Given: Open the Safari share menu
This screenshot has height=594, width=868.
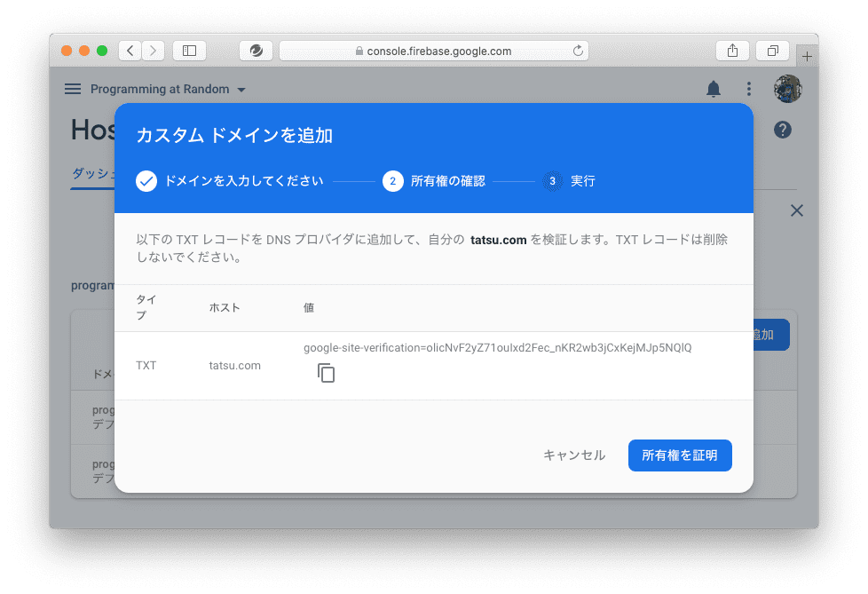Looking at the screenshot, I should pyautogui.click(x=732, y=51).
